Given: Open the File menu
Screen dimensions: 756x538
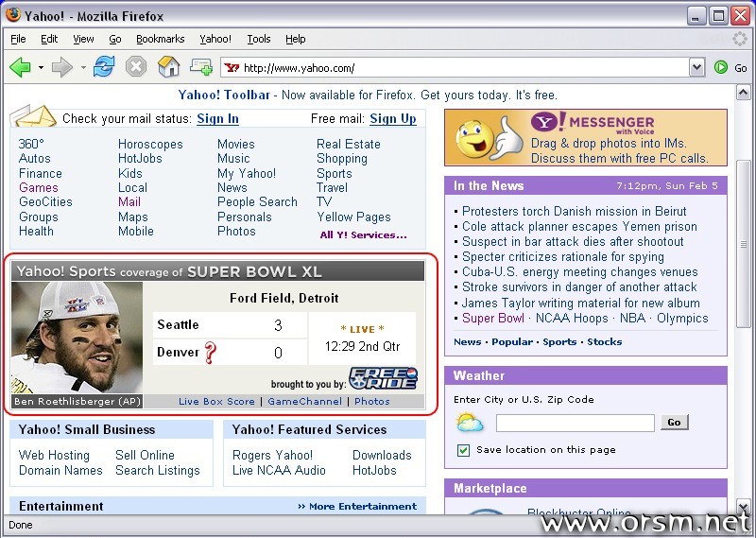Looking at the screenshot, I should [x=18, y=39].
